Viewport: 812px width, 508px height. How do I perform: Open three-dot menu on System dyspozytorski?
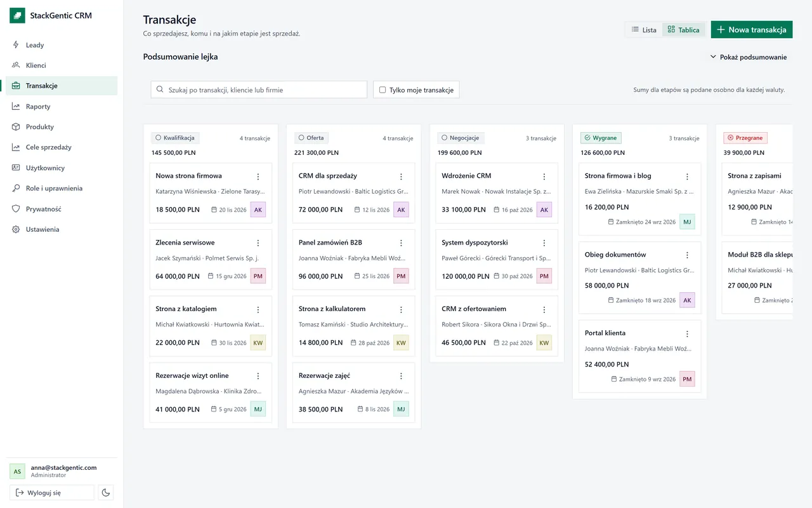tap(544, 243)
